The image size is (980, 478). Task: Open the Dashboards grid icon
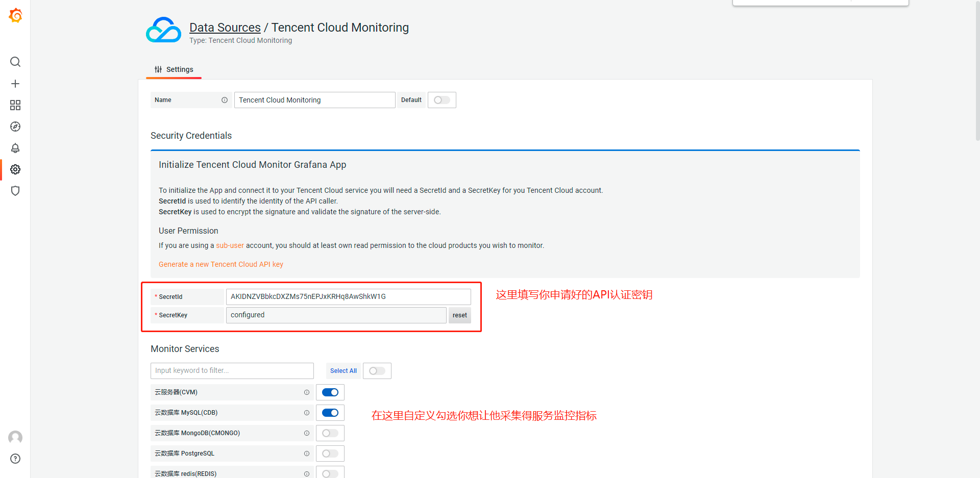(15, 105)
